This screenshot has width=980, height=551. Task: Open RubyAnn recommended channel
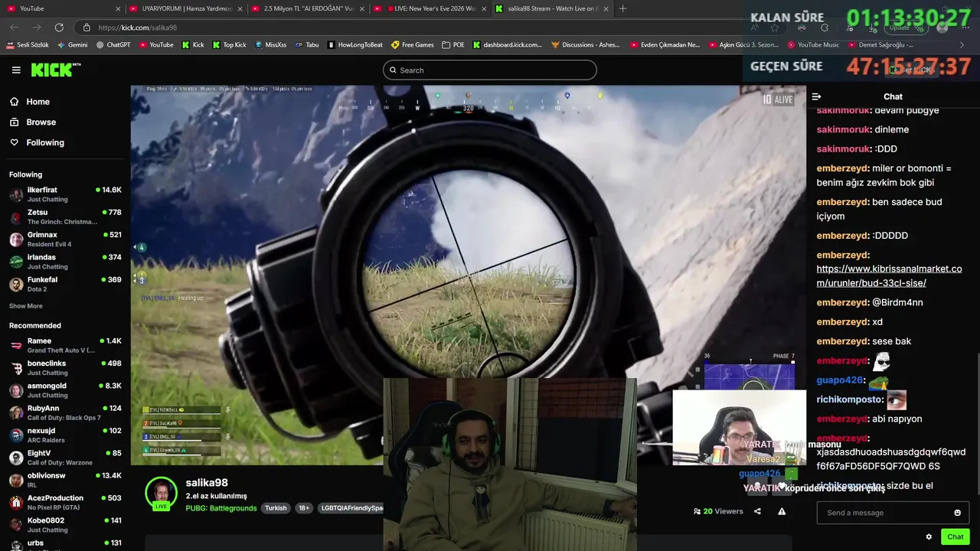tap(65, 412)
